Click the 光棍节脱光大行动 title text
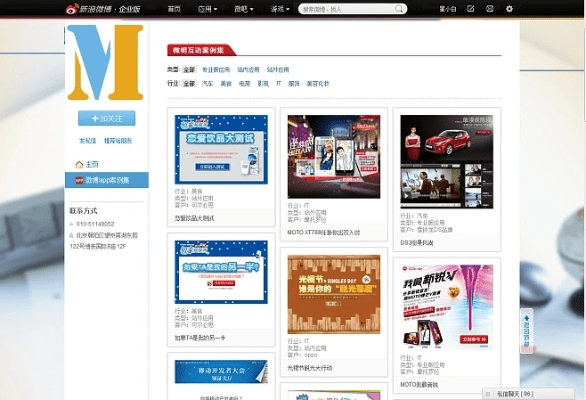The height and width of the screenshot is (400, 586). click(x=310, y=368)
